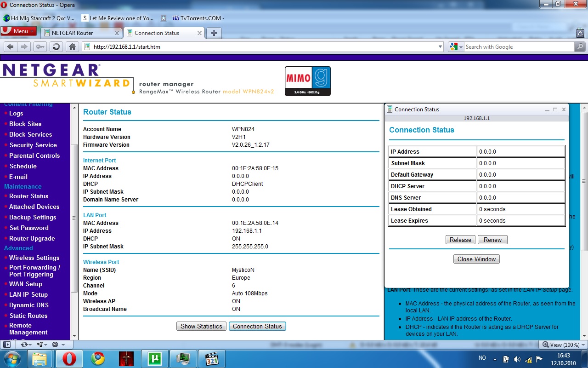This screenshot has height=368, width=588.
Task: Go to the browser Home page icon
Action: coord(72,46)
